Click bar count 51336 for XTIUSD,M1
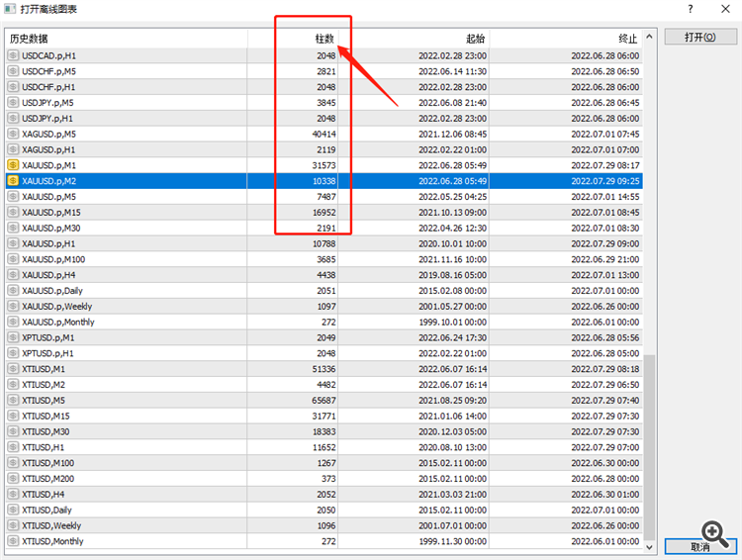Viewport: 742px width, 560px height. coord(325,369)
